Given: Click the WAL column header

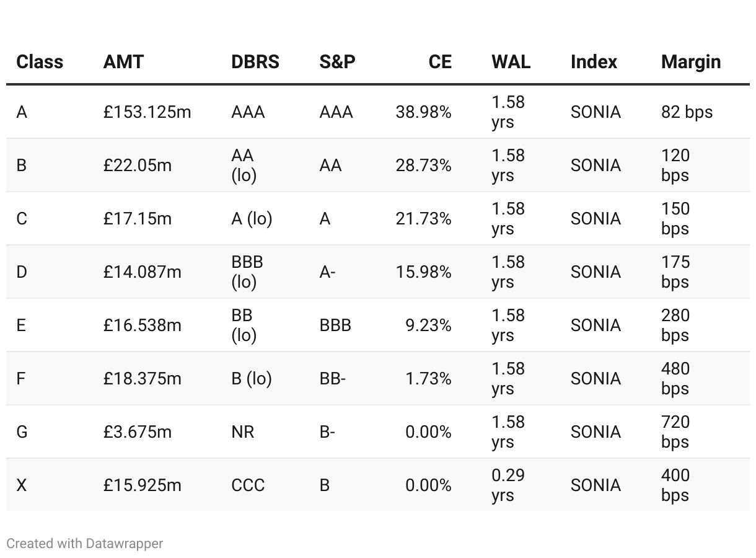Looking at the screenshot, I should 511,62.
